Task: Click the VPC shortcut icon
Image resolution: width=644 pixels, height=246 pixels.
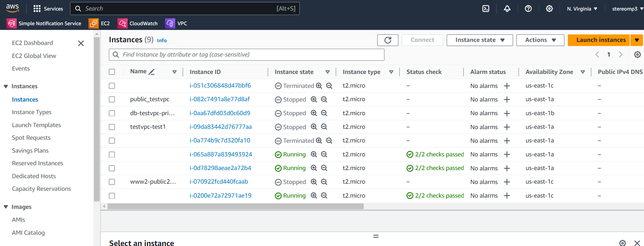Action: [x=170, y=23]
